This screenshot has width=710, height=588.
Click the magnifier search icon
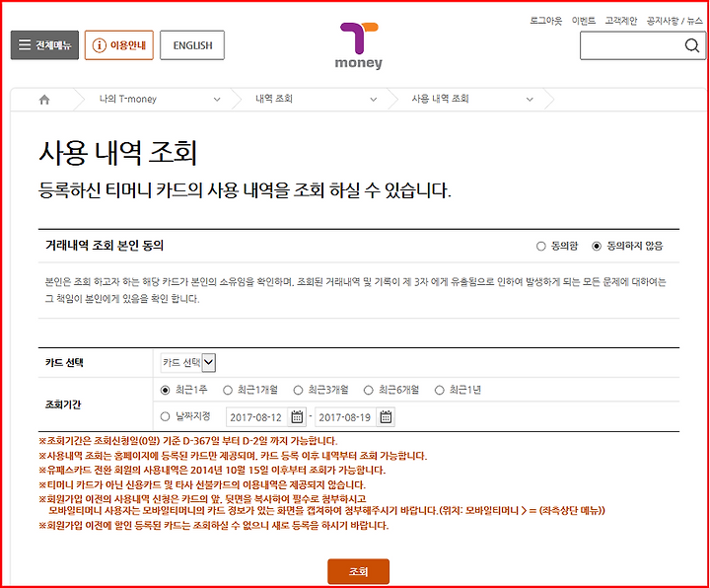point(692,45)
